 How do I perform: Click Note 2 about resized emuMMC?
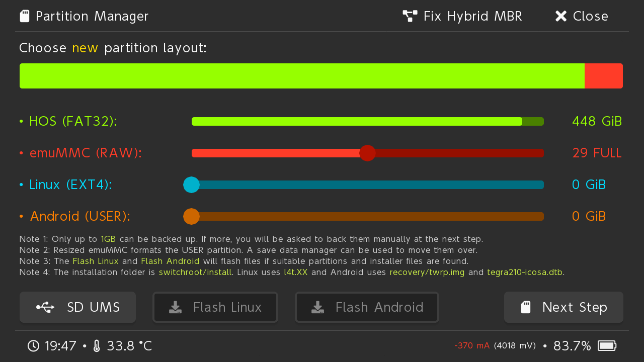[249, 250]
